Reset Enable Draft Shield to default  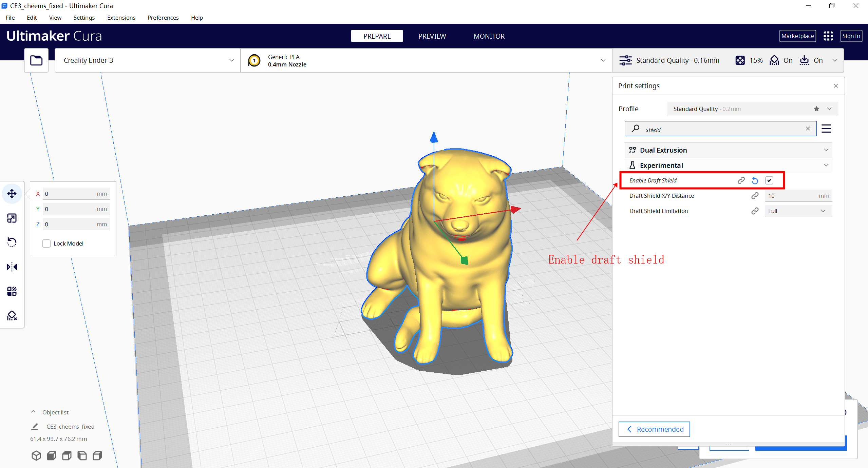tap(755, 180)
